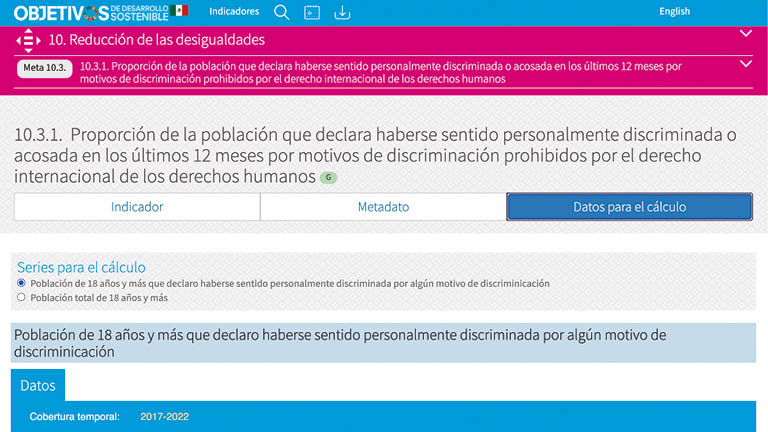Select 'Población total de 18 años y más' radio
This screenshot has width=768, height=432.
point(21,297)
